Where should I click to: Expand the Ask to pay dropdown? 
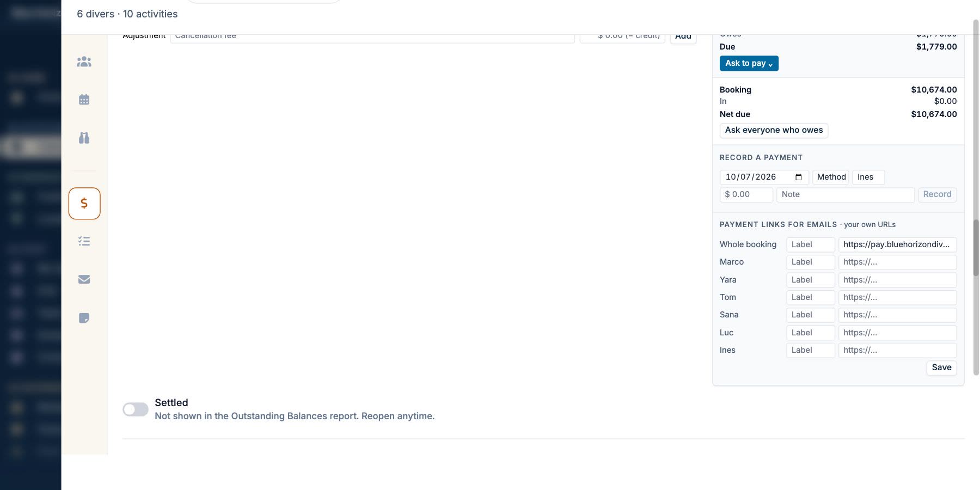click(x=749, y=63)
